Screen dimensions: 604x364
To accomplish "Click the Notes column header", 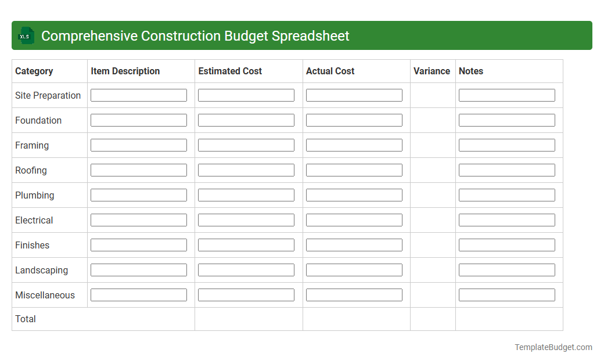I will tap(471, 71).
